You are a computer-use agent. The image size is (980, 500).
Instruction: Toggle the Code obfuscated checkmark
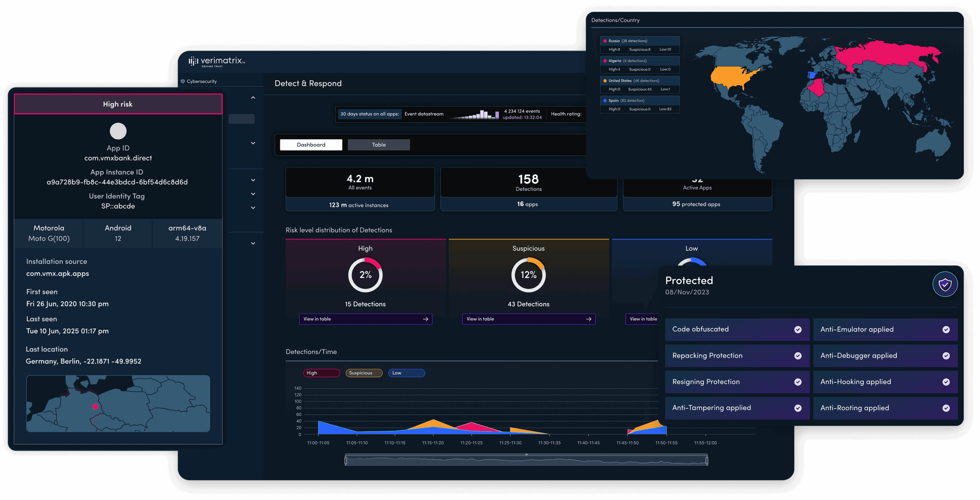pyautogui.click(x=798, y=330)
